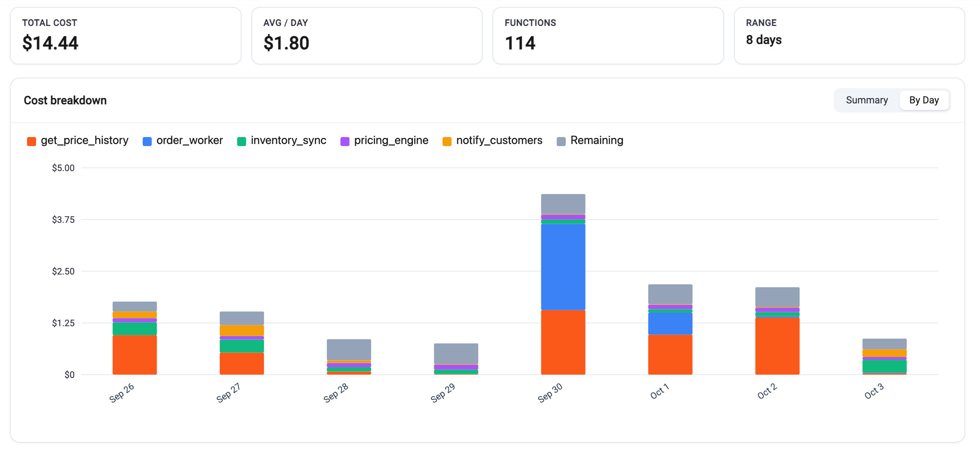Click the $1.80 average per day value
980x453 pixels.
pyautogui.click(x=286, y=43)
